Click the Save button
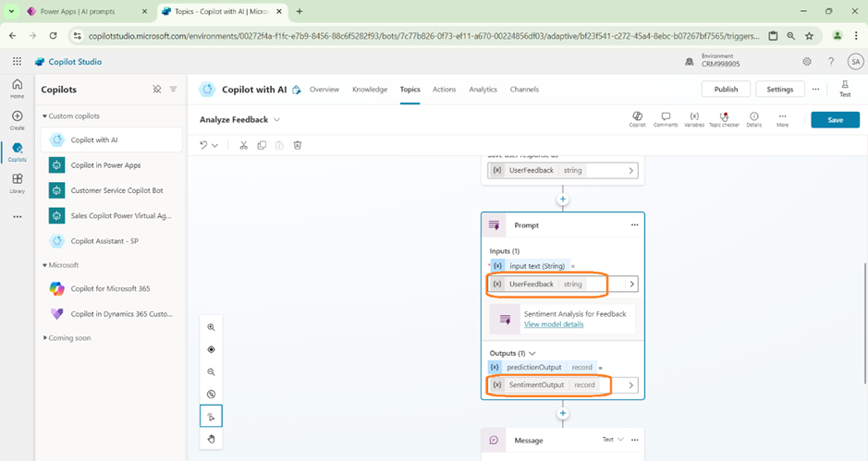Viewport: 868px width, 461px height. (x=834, y=120)
